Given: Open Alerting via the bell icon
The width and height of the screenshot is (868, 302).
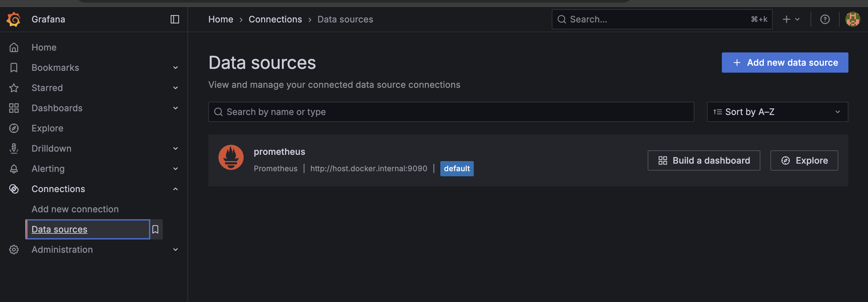Looking at the screenshot, I should click(14, 168).
